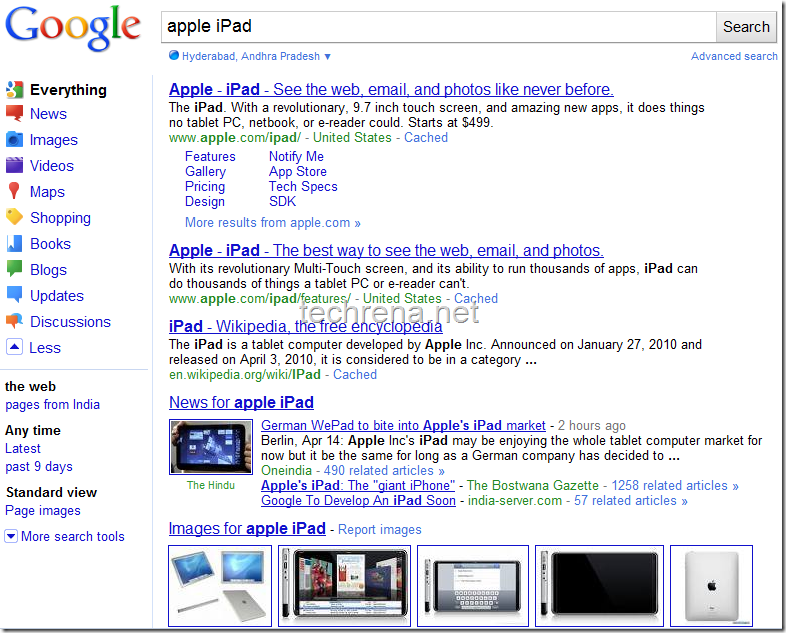Click the news thumbnail from The Hindu
The height and width of the screenshot is (633, 786).
click(x=211, y=447)
